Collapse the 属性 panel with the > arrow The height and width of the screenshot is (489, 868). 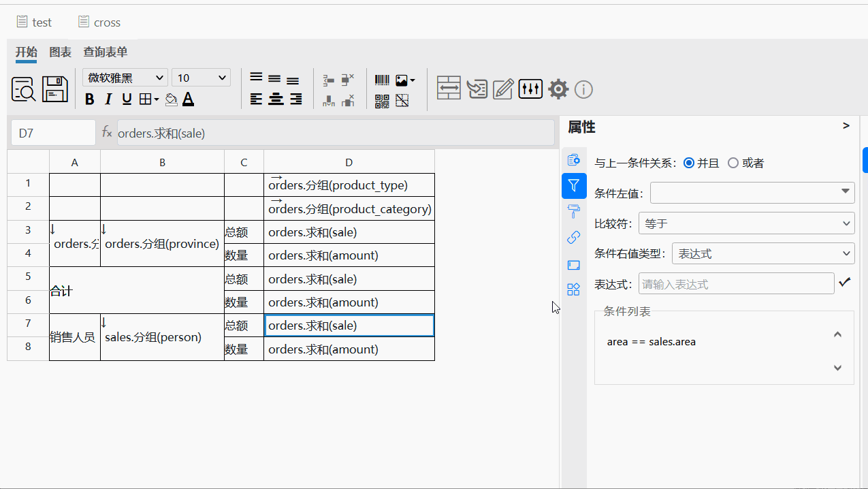(x=846, y=126)
